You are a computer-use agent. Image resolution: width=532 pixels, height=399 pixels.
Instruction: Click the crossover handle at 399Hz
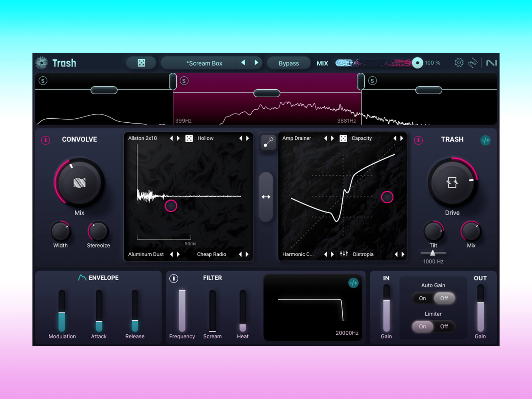pos(173,81)
